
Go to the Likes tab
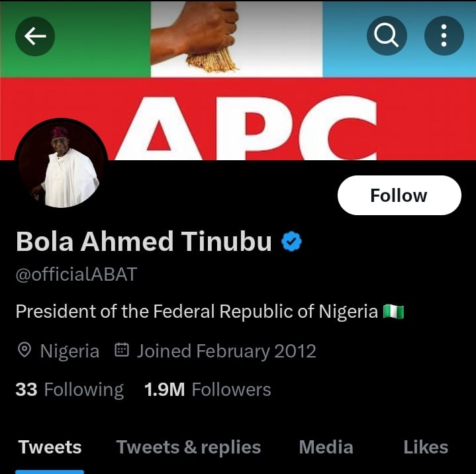point(426,448)
